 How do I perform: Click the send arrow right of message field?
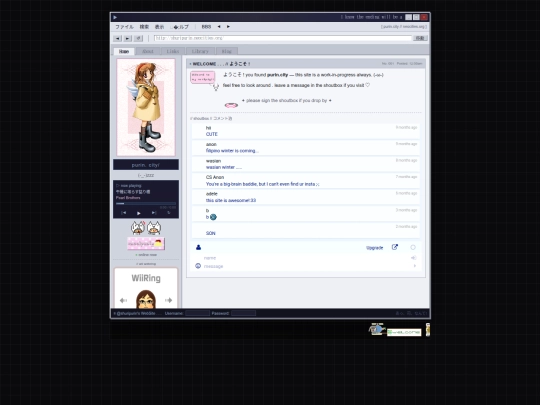[x=415, y=266]
